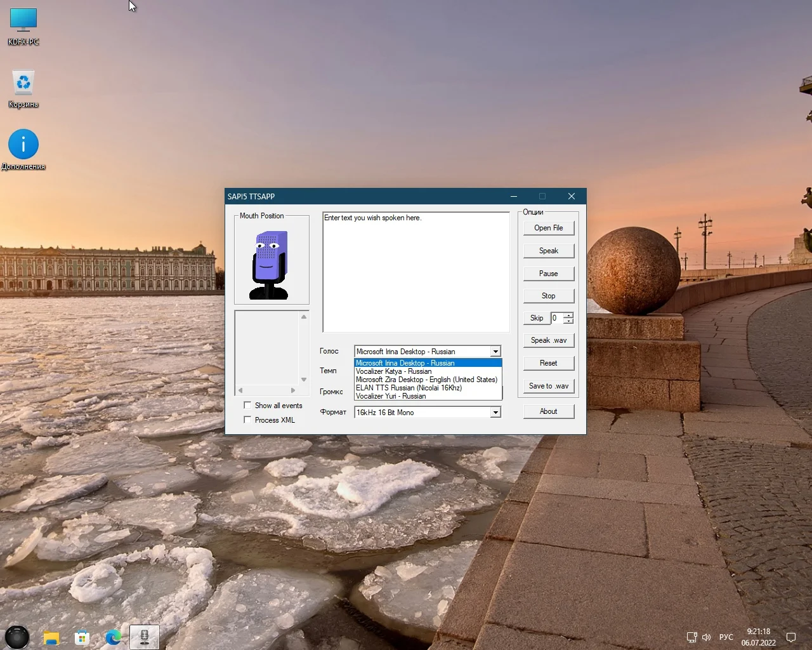Screen dimensions: 812x650
Task: Open File Explorer from the taskbar
Action: pos(51,637)
